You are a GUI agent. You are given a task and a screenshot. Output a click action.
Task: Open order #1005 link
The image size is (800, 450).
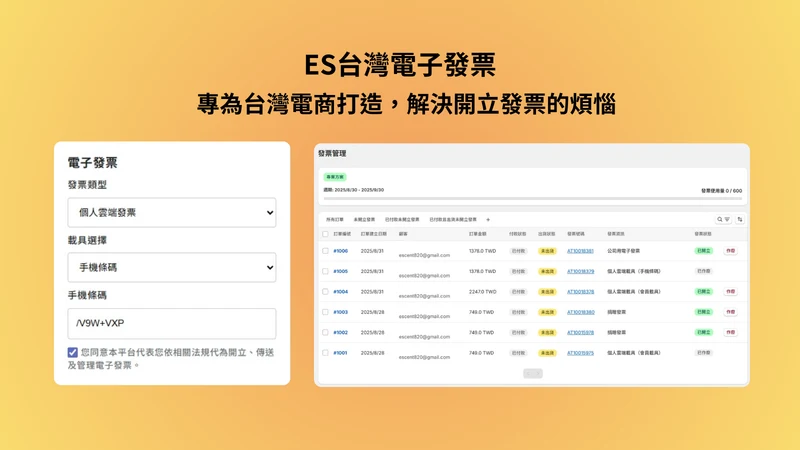click(340, 271)
